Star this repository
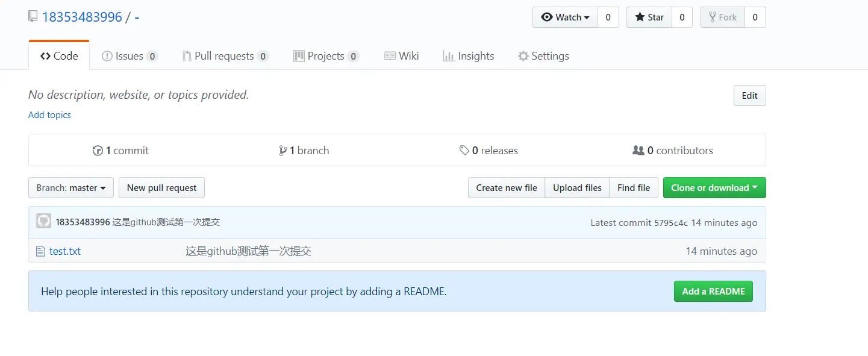Image resolution: width=868 pixels, height=356 pixels. [649, 17]
